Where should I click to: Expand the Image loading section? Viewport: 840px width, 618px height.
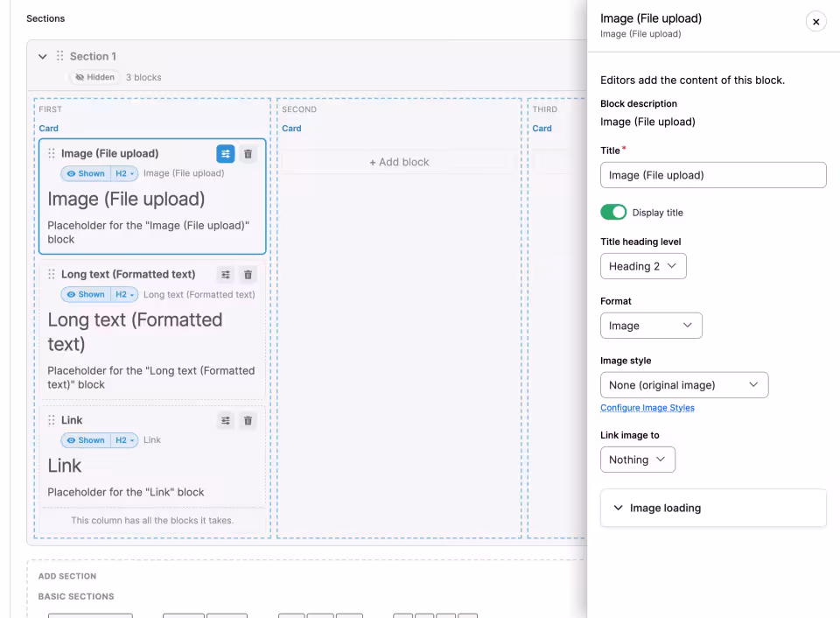point(713,508)
